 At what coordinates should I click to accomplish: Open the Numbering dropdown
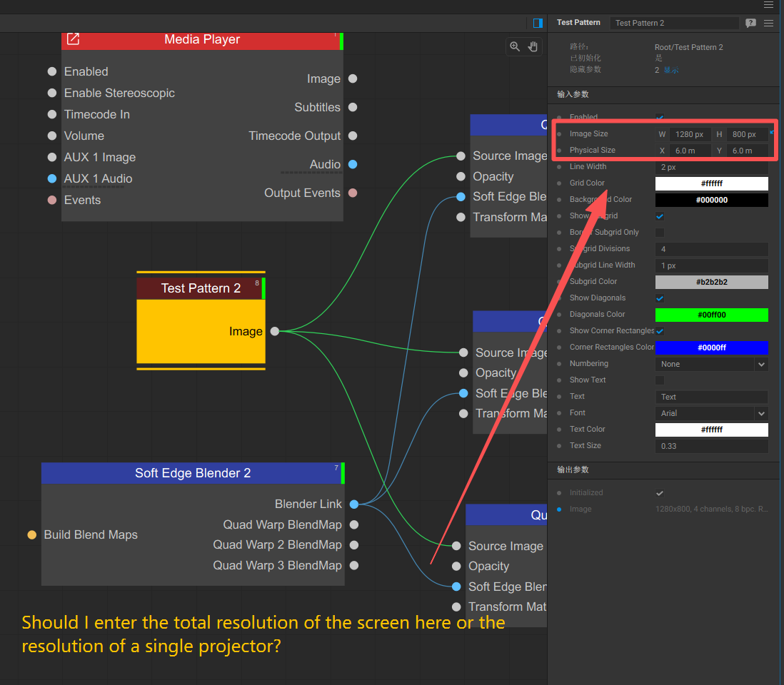coord(711,364)
